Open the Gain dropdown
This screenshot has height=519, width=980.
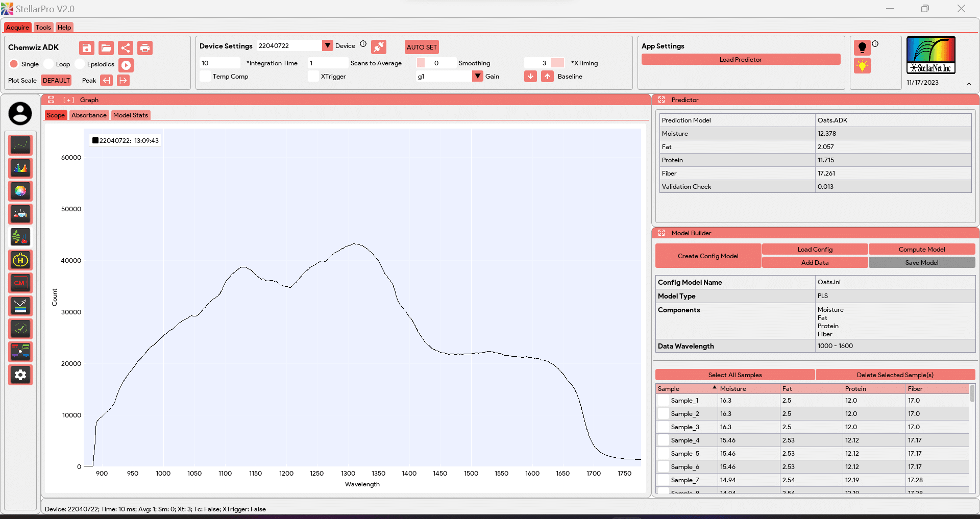point(477,76)
